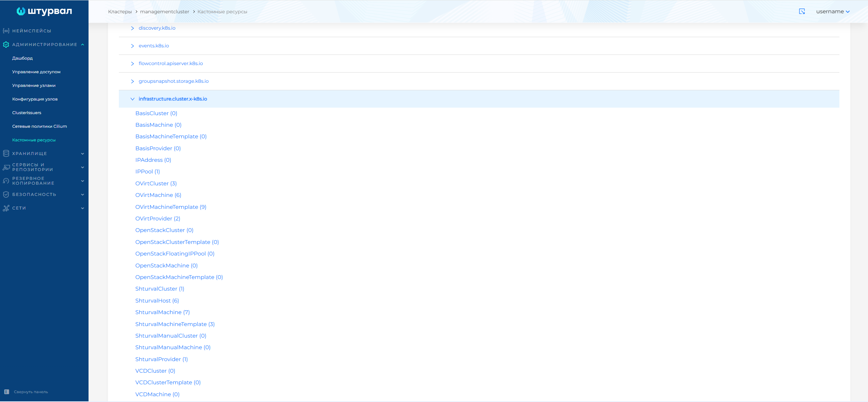Open the username dropdown menu
The height and width of the screenshot is (402, 868).
[x=833, y=12]
